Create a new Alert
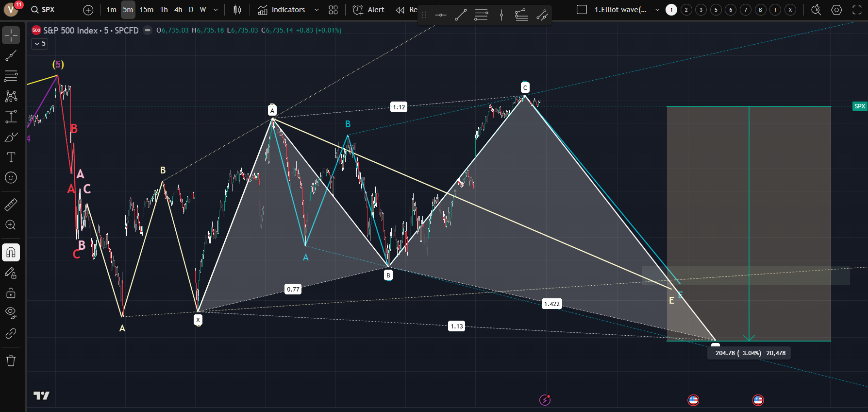The image size is (868, 412). point(368,10)
